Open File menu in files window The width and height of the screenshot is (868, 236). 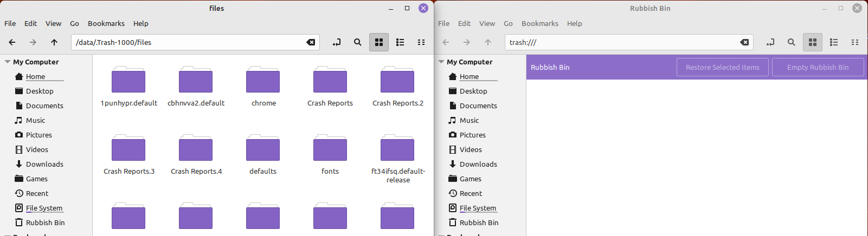tap(10, 23)
